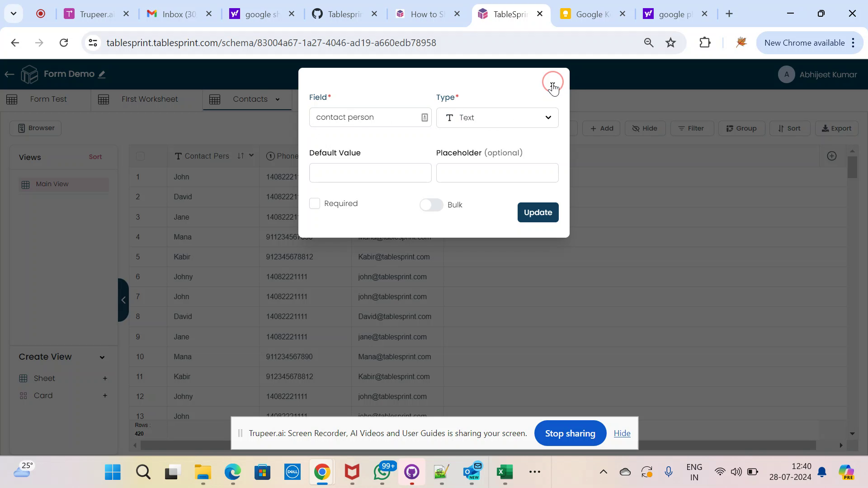
Task: Enable the Required checkbox
Action: click(315, 203)
